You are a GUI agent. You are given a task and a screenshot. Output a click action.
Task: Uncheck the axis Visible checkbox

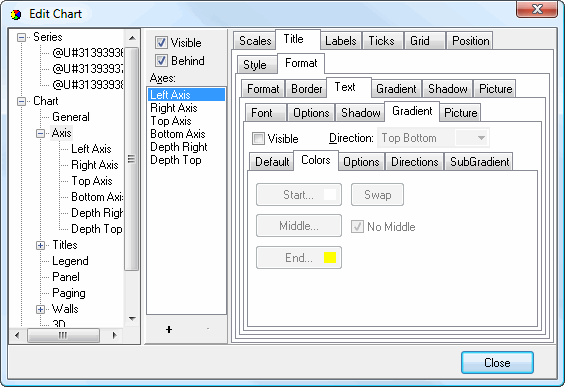[161, 43]
